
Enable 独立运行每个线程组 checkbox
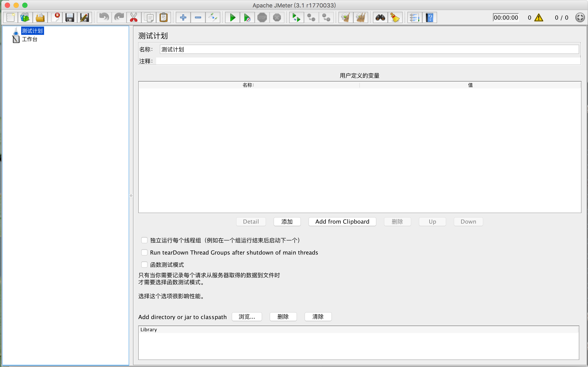pos(144,240)
